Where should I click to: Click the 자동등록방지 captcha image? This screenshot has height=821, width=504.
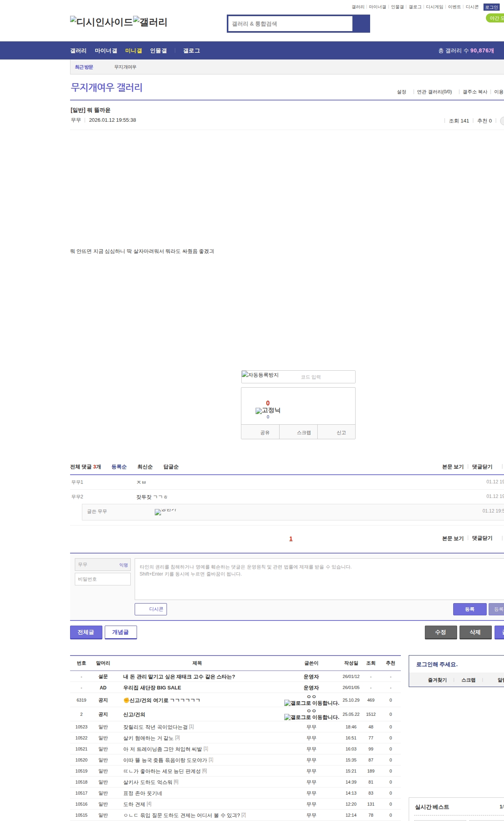click(260, 375)
